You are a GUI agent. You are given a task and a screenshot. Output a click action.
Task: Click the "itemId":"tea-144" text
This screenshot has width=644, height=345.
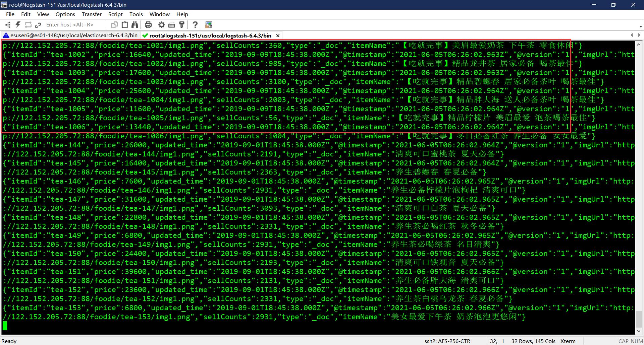(46, 145)
